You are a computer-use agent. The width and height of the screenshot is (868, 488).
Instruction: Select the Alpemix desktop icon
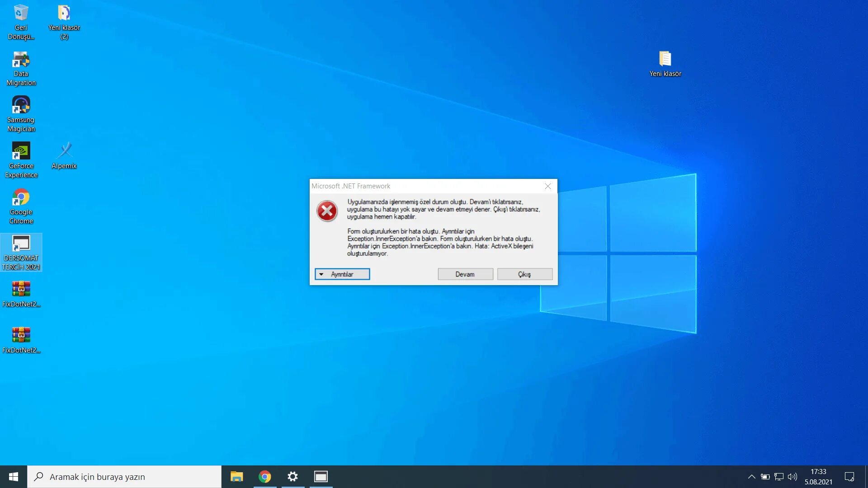tap(64, 151)
